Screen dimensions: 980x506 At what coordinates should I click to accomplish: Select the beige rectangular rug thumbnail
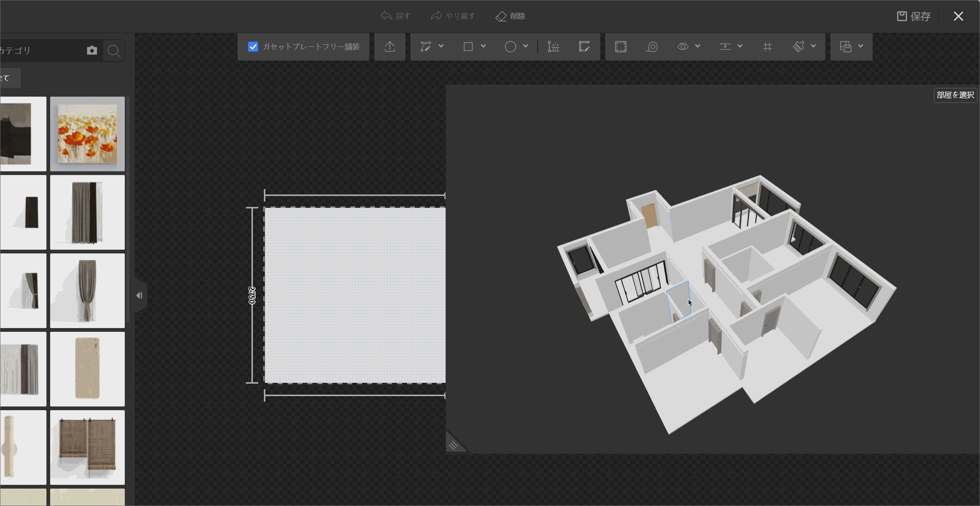click(x=87, y=369)
